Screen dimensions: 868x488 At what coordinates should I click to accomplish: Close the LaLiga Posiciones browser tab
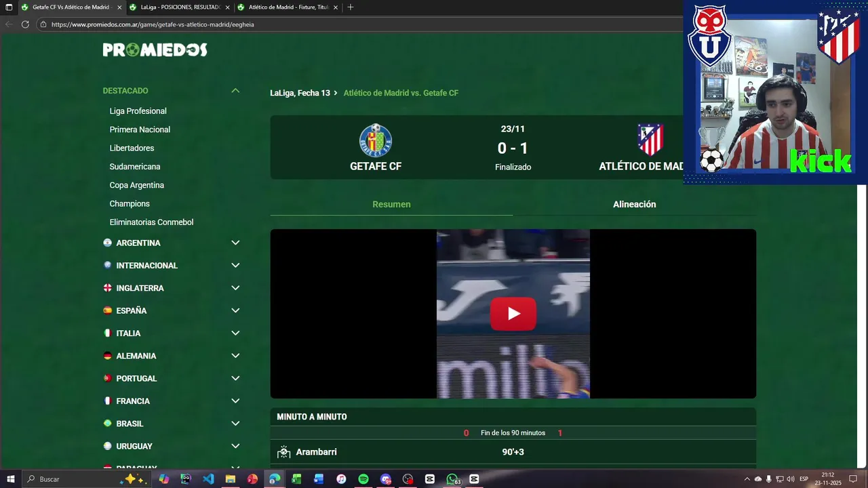click(227, 7)
